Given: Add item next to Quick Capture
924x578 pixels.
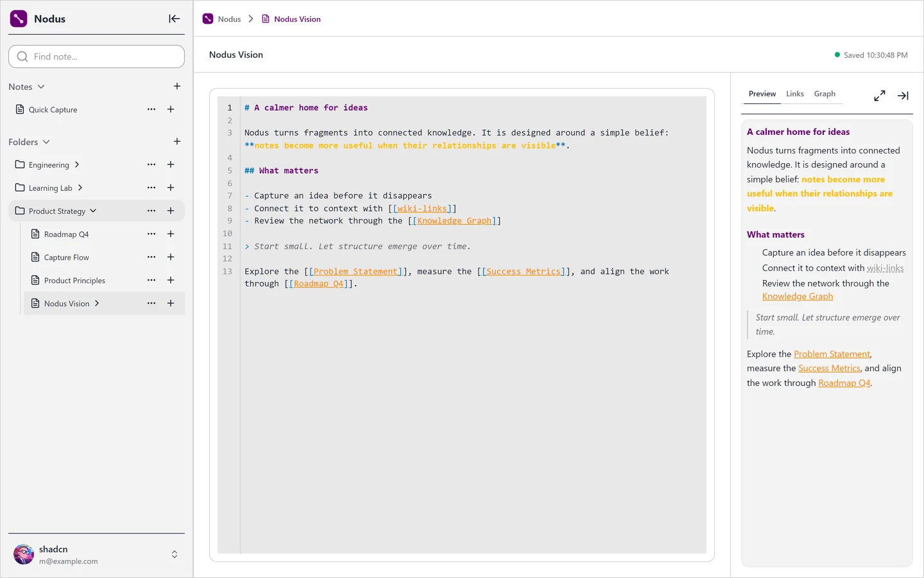Looking at the screenshot, I should [x=171, y=109].
